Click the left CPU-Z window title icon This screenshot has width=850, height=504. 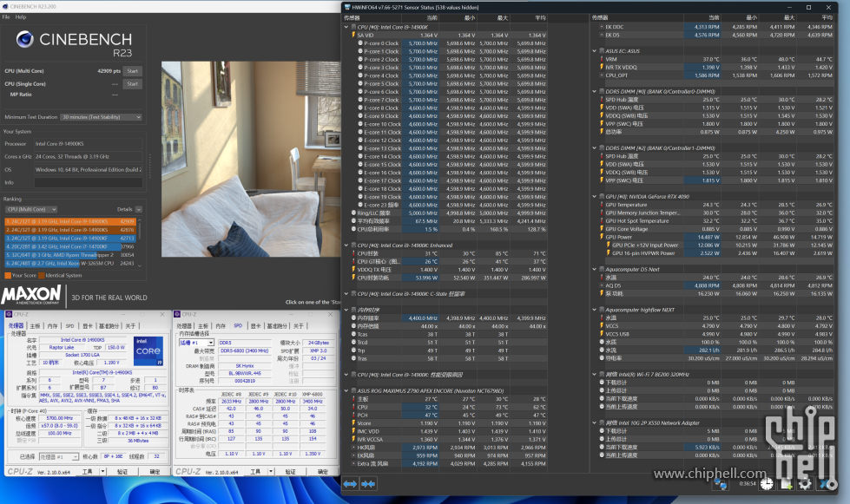pos(9,314)
